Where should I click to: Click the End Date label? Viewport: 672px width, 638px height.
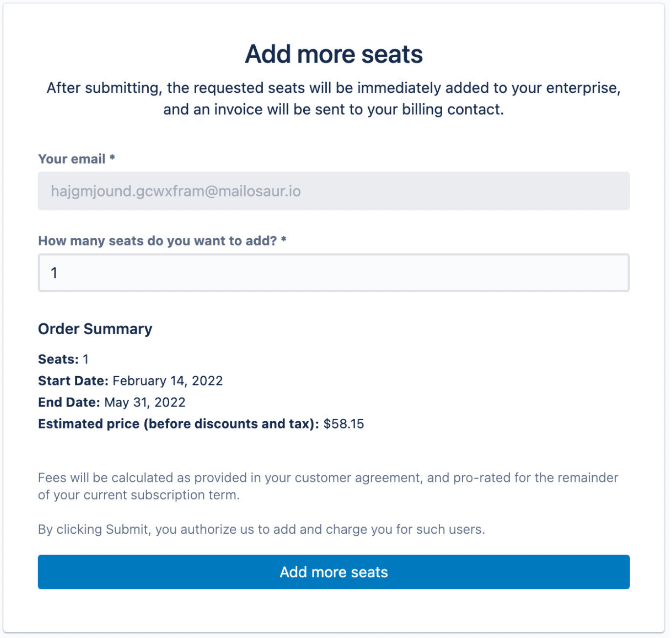pos(69,402)
